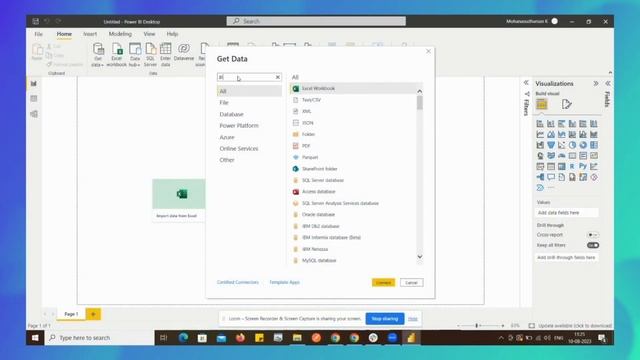The width and height of the screenshot is (640, 360).
Task: Click the Dataverse ribbon icon
Action: click(x=184, y=52)
